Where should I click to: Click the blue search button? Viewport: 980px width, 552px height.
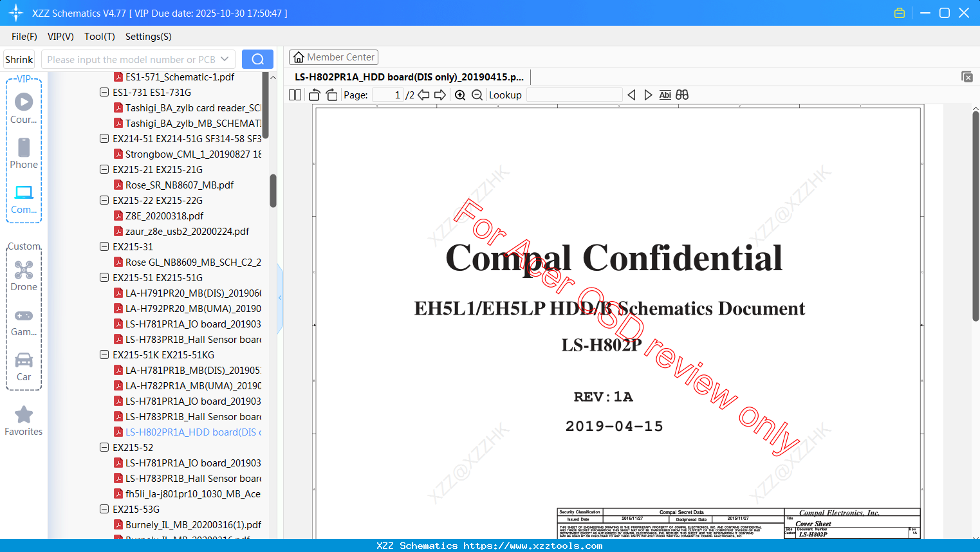click(257, 59)
